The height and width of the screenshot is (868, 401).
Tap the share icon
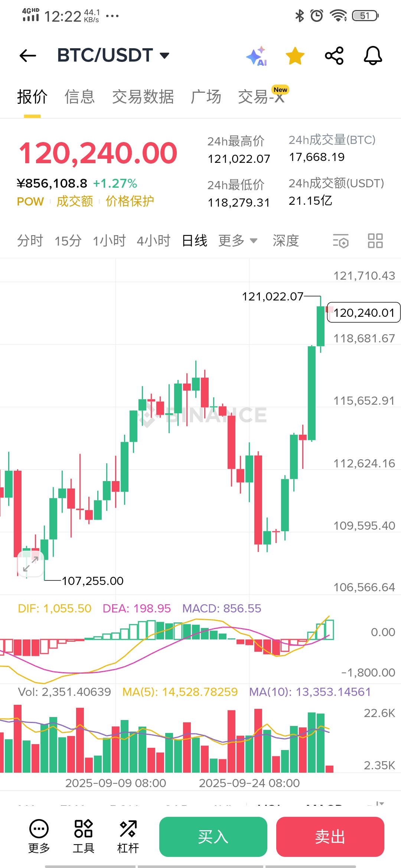(x=334, y=56)
